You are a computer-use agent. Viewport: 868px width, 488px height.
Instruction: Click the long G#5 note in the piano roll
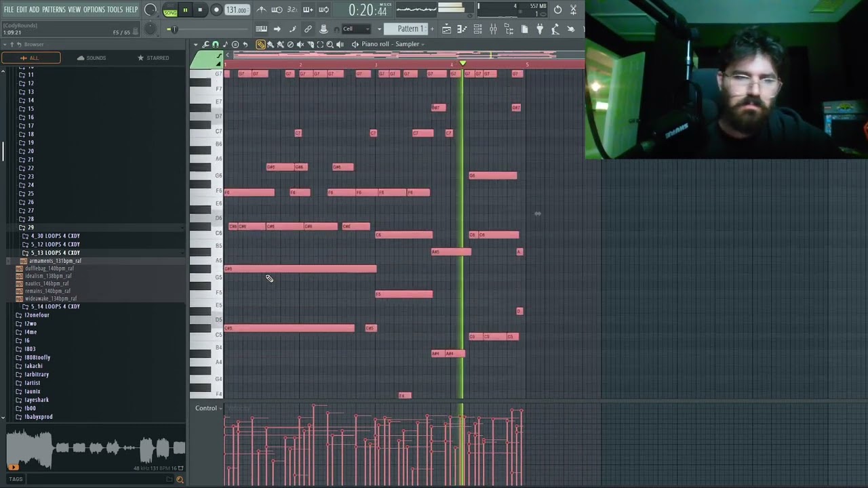pyautogui.click(x=300, y=269)
